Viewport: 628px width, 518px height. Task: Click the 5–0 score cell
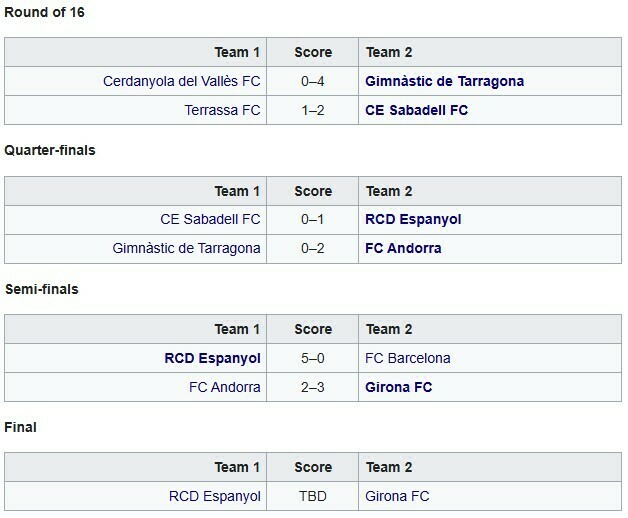[x=313, y=358]
